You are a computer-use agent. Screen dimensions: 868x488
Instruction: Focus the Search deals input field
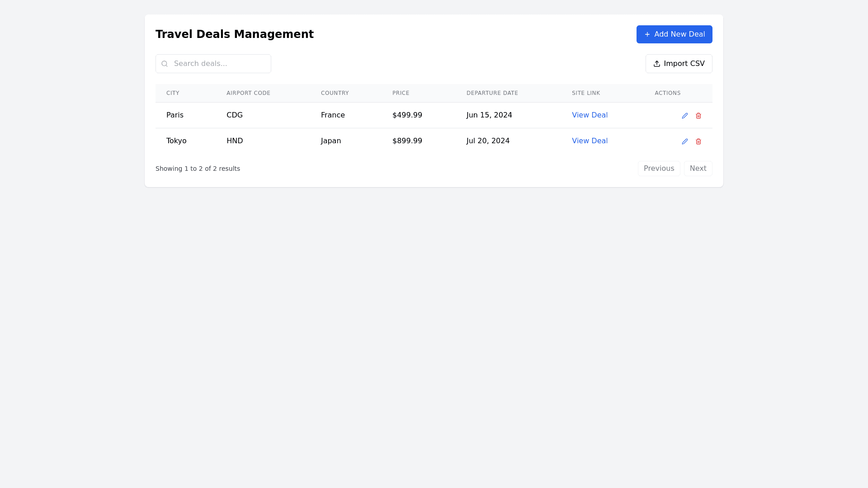click(x=219, y=64)
